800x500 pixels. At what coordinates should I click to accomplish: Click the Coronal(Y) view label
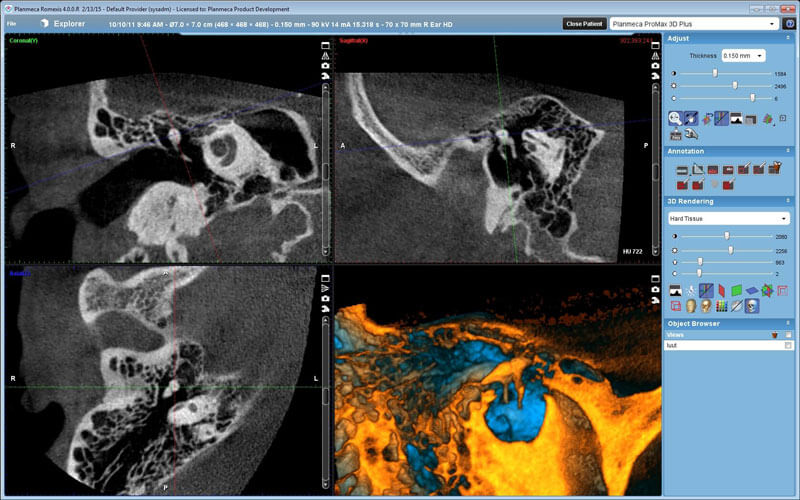click(x=23, y=40)
